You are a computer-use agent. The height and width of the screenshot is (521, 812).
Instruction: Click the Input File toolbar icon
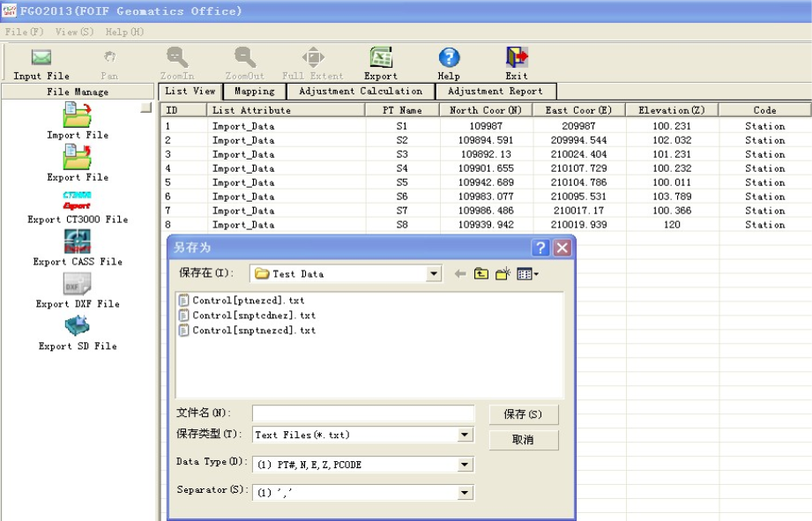41,58
